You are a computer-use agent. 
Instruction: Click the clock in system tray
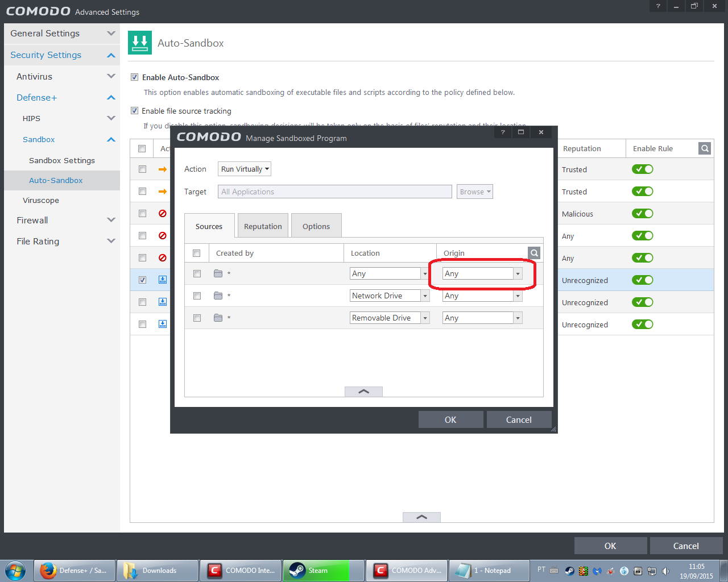(x=696, y=571)
